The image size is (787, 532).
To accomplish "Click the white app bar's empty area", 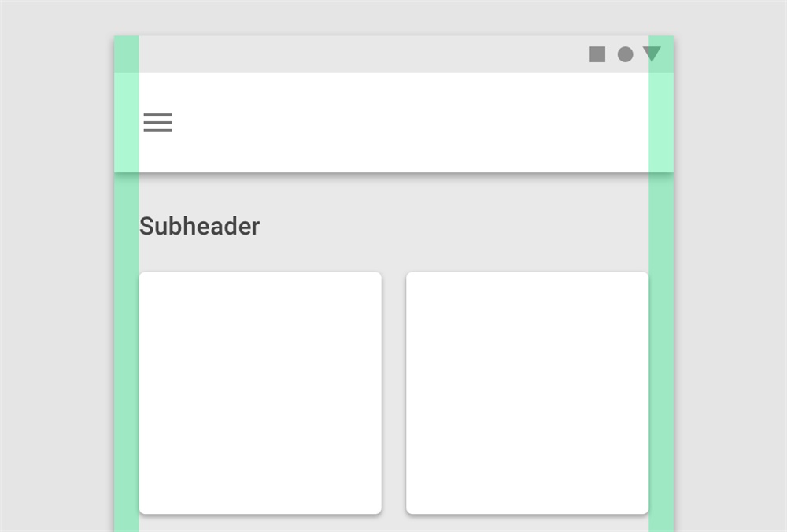I will [393, 123].
